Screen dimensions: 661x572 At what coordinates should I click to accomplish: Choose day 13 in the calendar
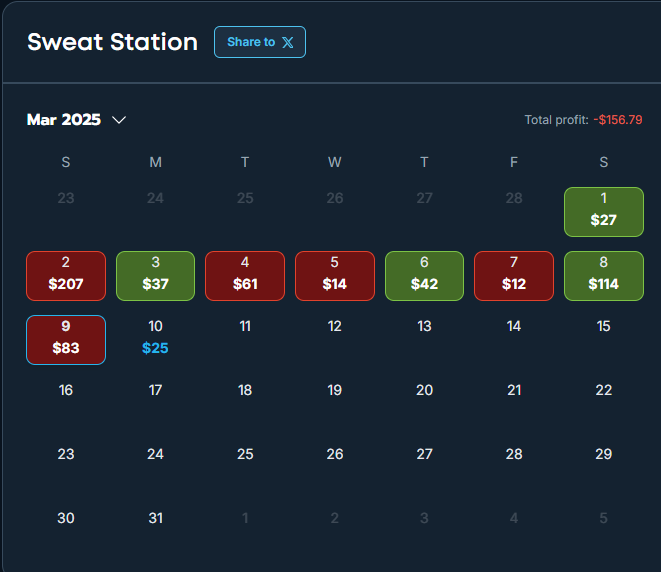(x=425, y=326)
